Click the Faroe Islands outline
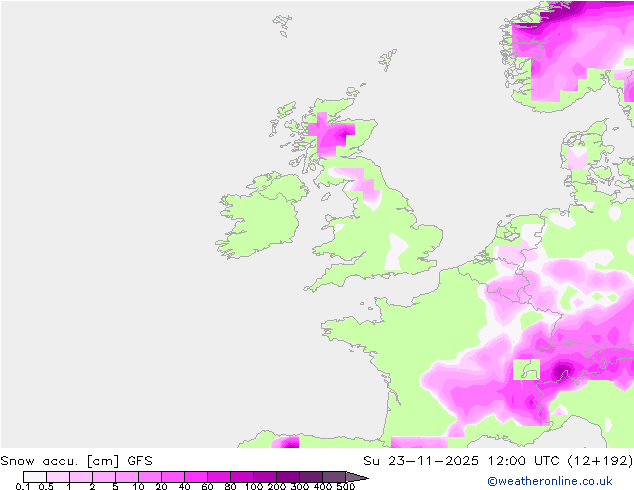This screenshot has width=634, height=490. point(283,25)
